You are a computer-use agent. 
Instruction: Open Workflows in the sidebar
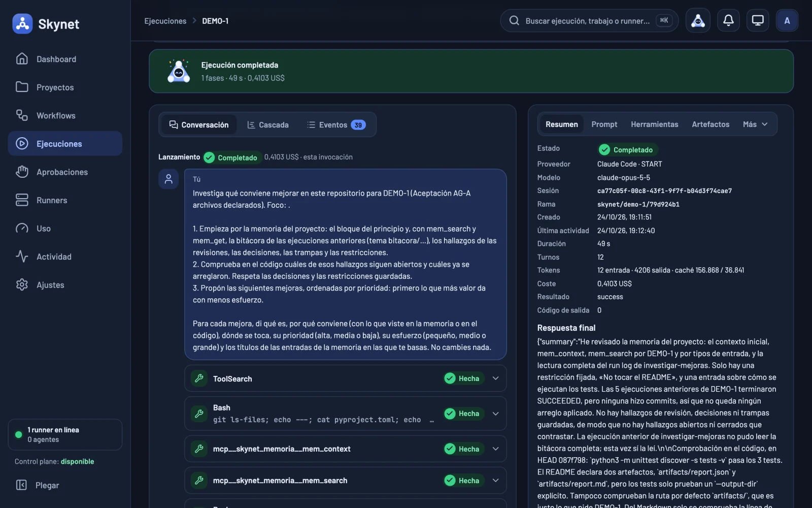(65, 115)
